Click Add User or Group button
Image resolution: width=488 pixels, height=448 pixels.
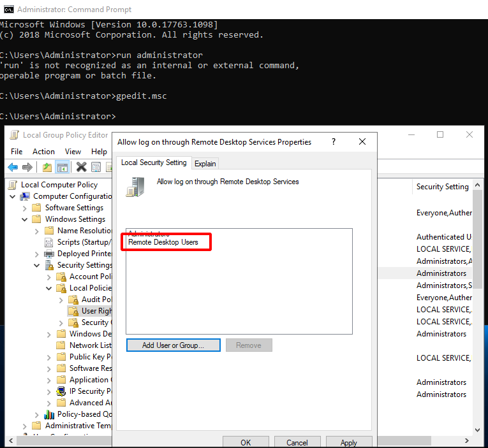(173, 345)
